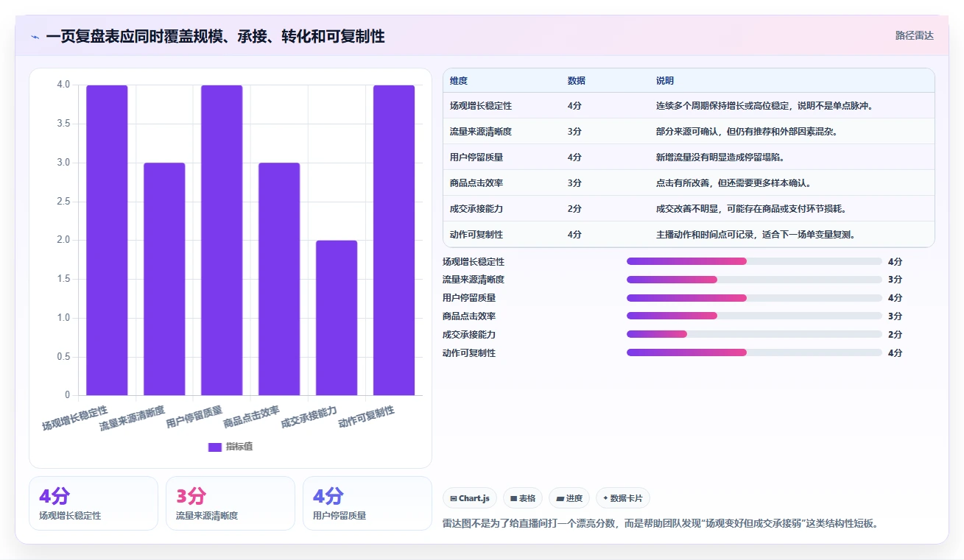Click the 商品点击效率 progress bar
The height and width of the screenshot is (560, 964).
[x=754, y=316]
